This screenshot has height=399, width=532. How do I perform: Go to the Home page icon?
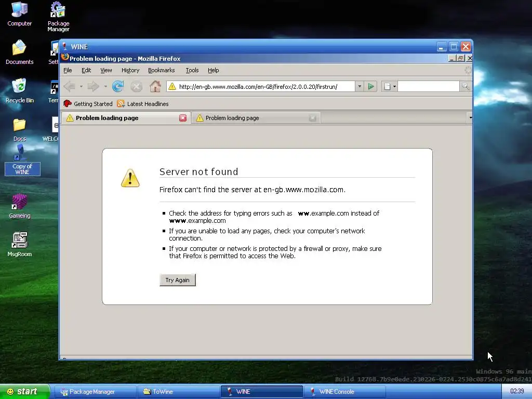click(x=155, y=87)
